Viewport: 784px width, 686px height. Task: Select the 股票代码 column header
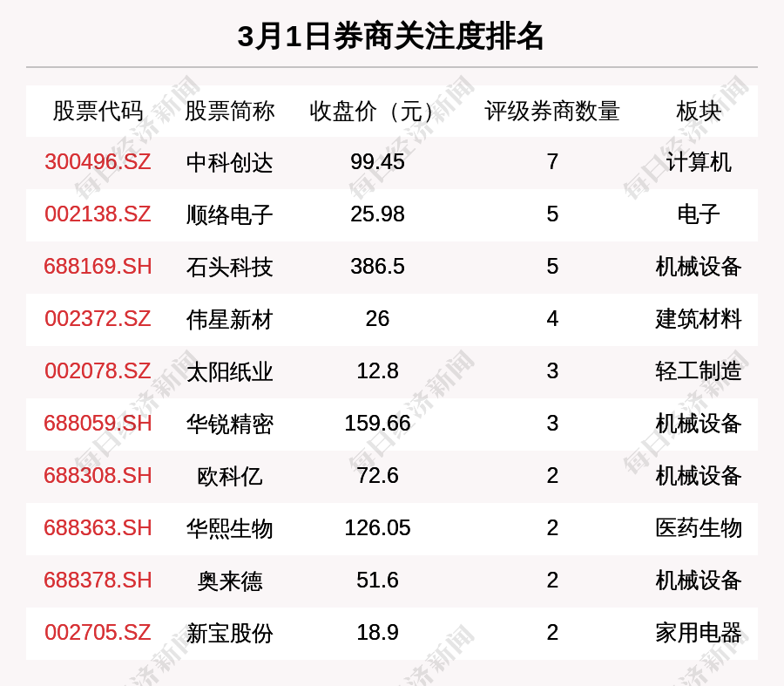(98, 111)
